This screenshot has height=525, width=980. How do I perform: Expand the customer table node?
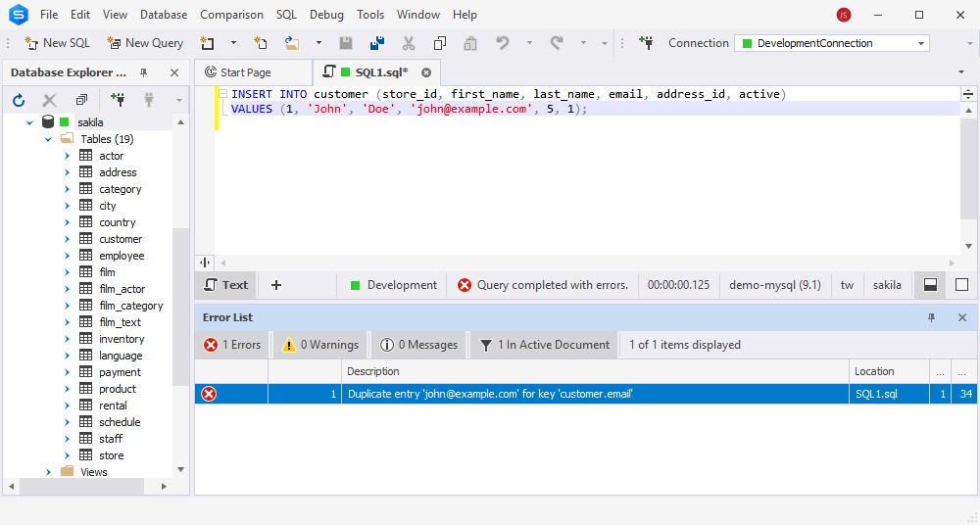[68, 239]
